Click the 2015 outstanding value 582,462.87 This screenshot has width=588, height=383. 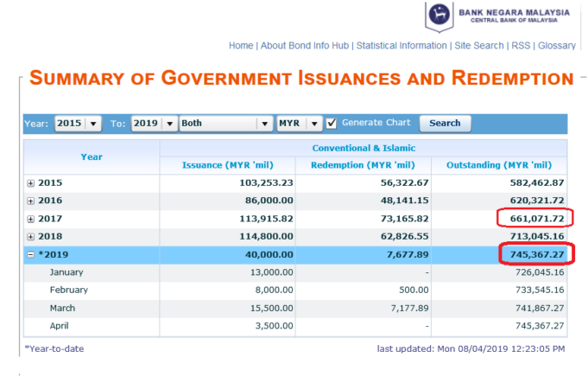[537, 183]
